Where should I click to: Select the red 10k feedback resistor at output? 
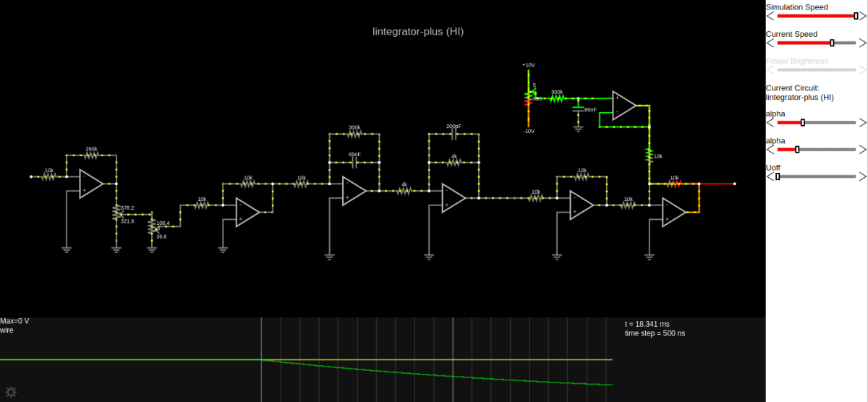[674, 183]
